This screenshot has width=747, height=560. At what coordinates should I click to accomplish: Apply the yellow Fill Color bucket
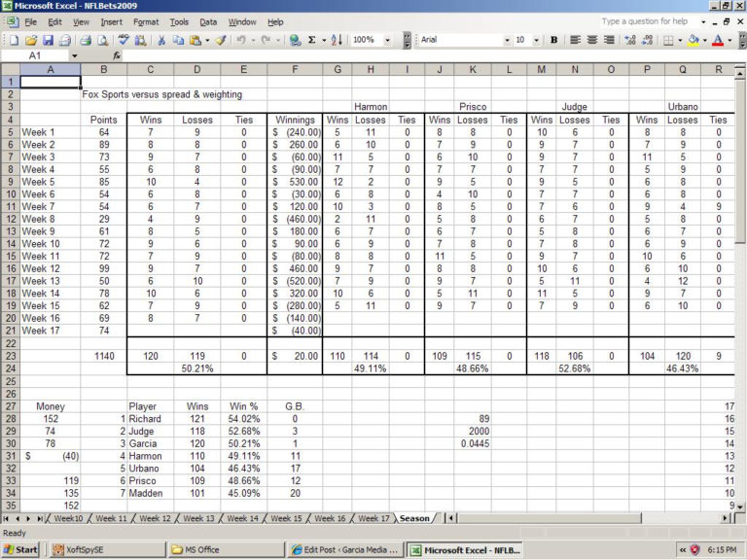tap(694, 41)
